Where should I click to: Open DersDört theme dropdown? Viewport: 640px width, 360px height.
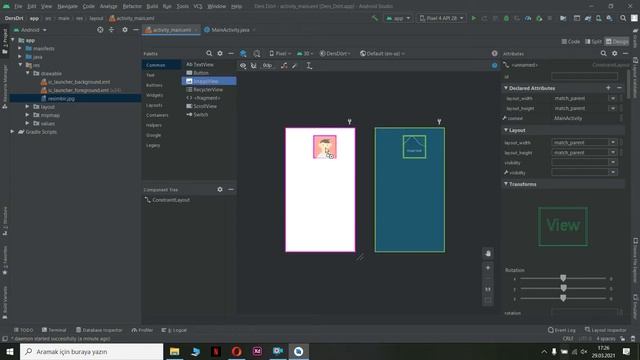coord(335,53)
